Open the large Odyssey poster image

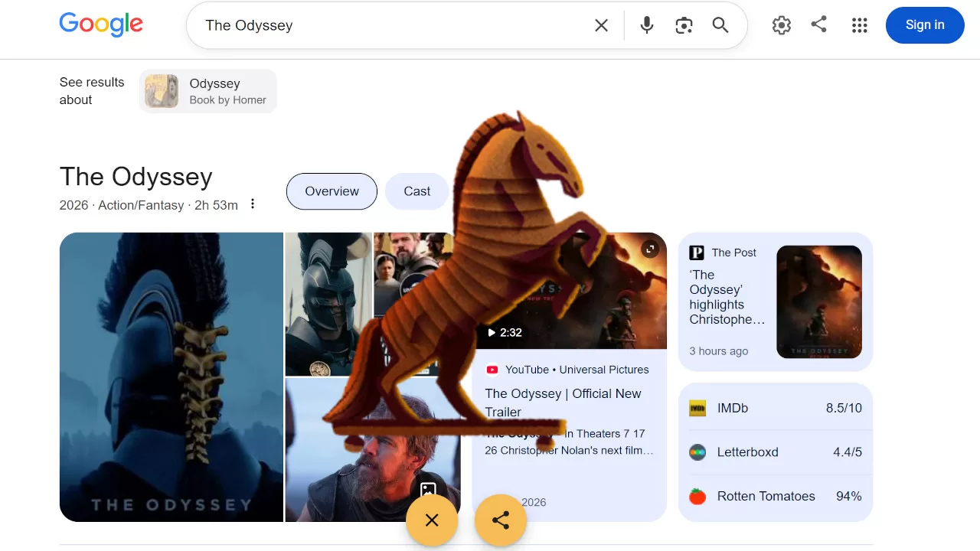(171, 377)
